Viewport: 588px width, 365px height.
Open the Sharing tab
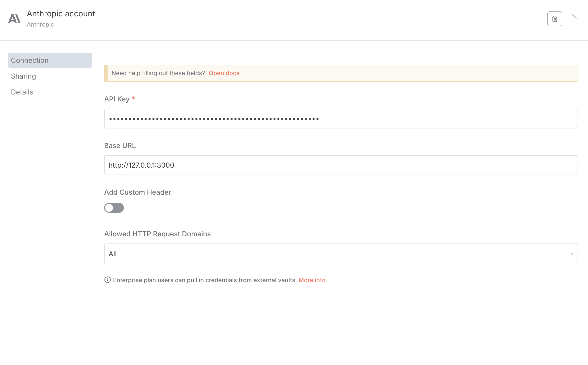coord(24,76)
